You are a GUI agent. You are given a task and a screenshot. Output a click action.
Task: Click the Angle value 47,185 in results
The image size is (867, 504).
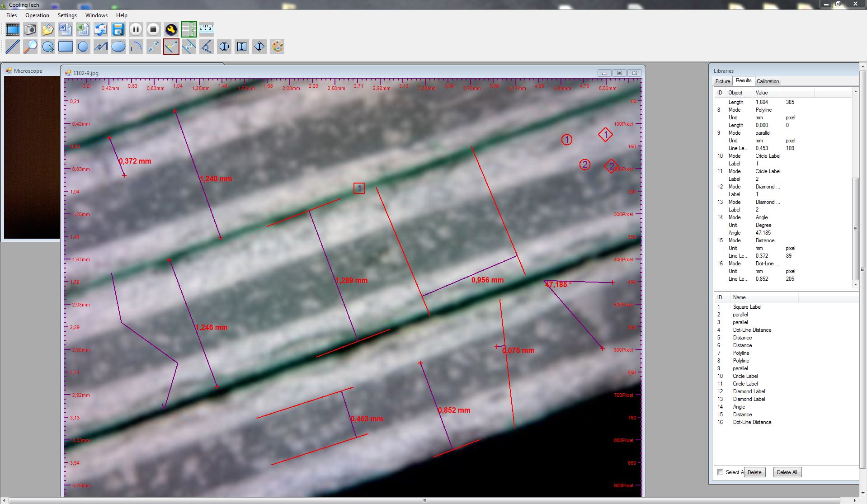pyautogui.click(x=763, y=233)
